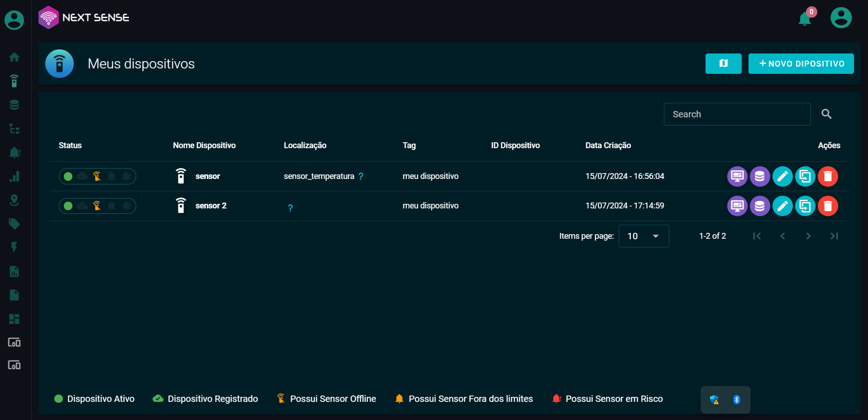868x420 pixels.
Task: Sort by Nome Dispositivo column header
Action: (x=204, y=145)
